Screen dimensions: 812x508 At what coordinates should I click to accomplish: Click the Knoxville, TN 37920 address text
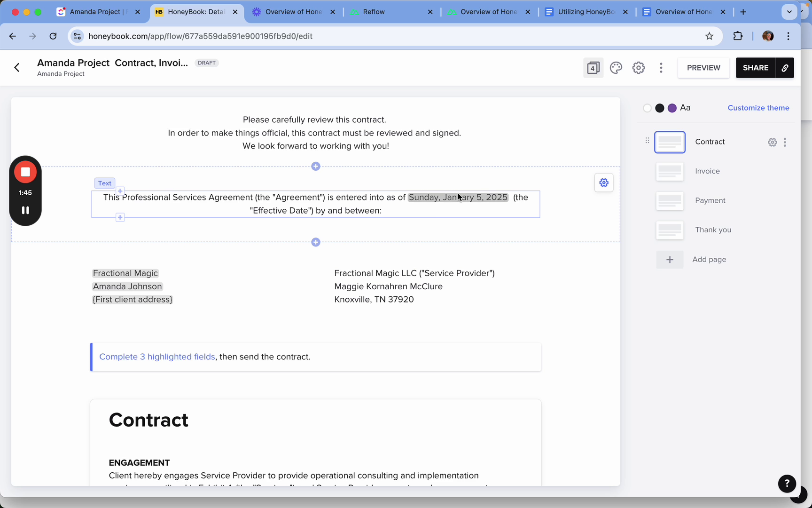click(x=374, y=300)
